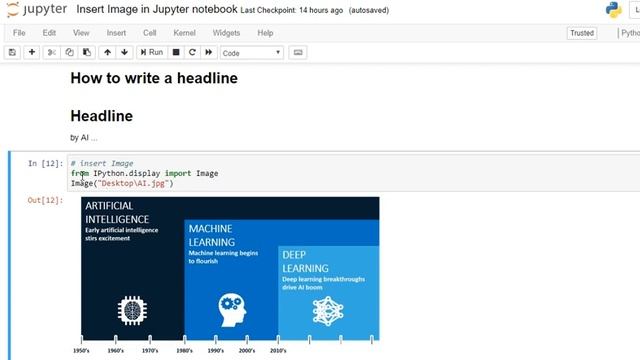
Task: Click the Out[12] output prompt
Action: (45, 200)
